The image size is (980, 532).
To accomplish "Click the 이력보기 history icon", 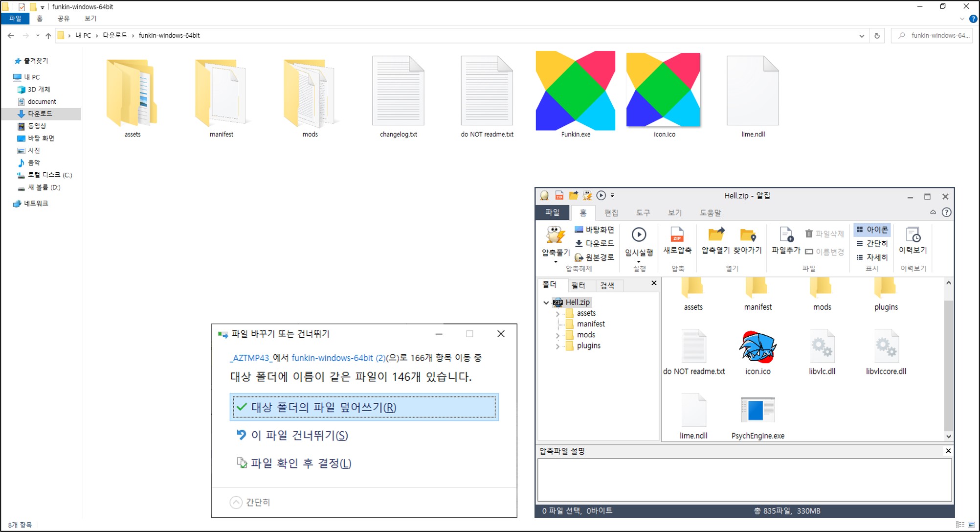I will point(913,235).
